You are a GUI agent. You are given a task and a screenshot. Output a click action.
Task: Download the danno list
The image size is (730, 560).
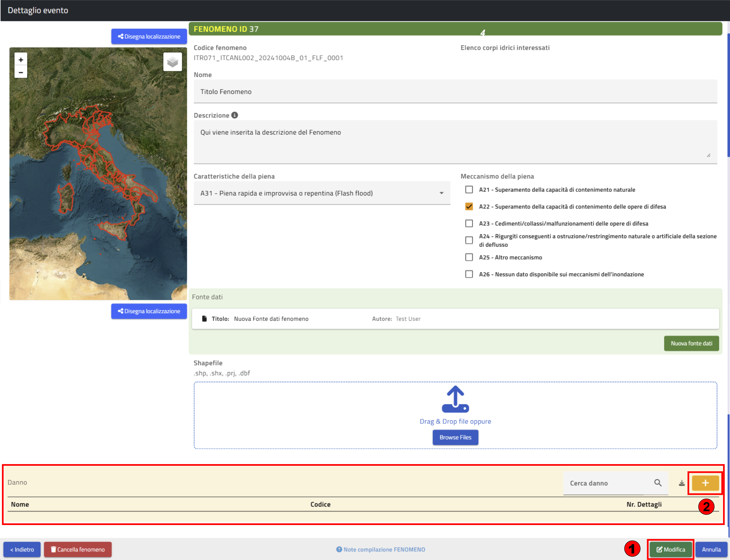point(682,483)
